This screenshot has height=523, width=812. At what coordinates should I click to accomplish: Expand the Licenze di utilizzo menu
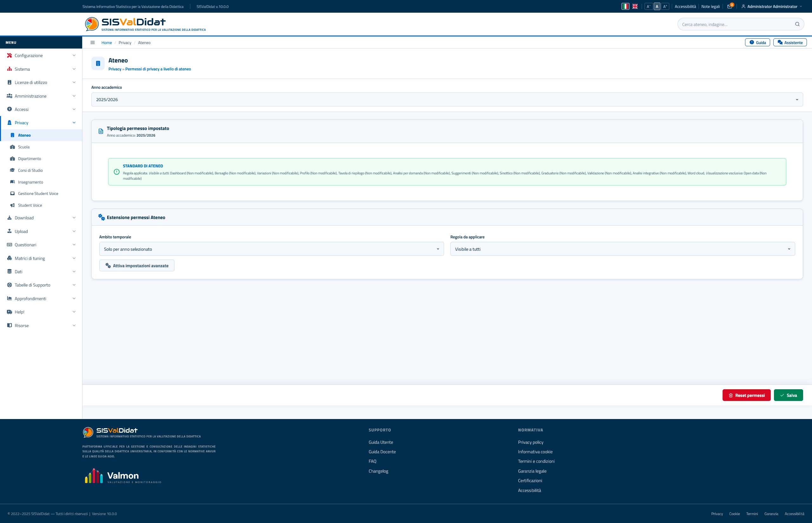(41, 82)
